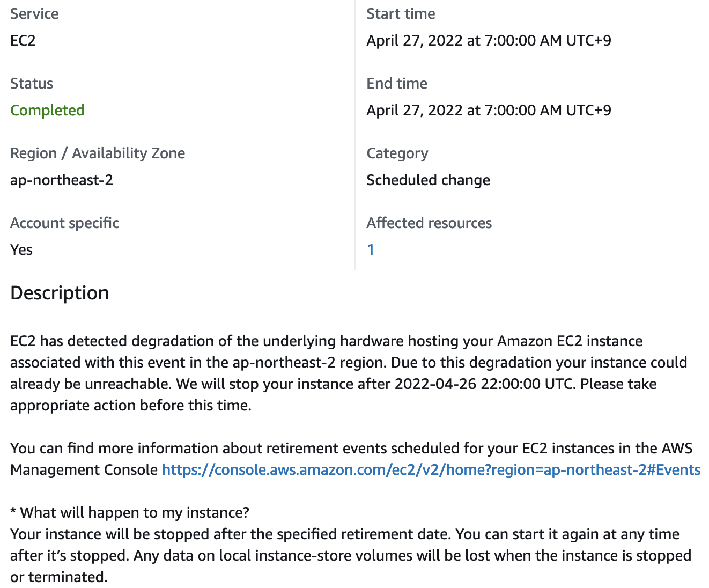Open the Affected resources count link
709x588 pixels.
pos(370,249)
